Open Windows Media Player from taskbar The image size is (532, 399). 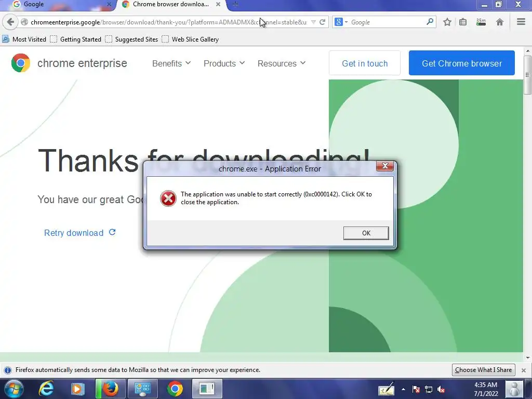click(77, 389)
